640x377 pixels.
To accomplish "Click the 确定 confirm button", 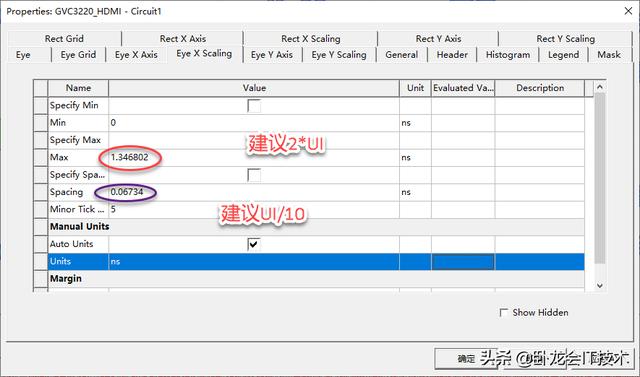I will (466, 359).
